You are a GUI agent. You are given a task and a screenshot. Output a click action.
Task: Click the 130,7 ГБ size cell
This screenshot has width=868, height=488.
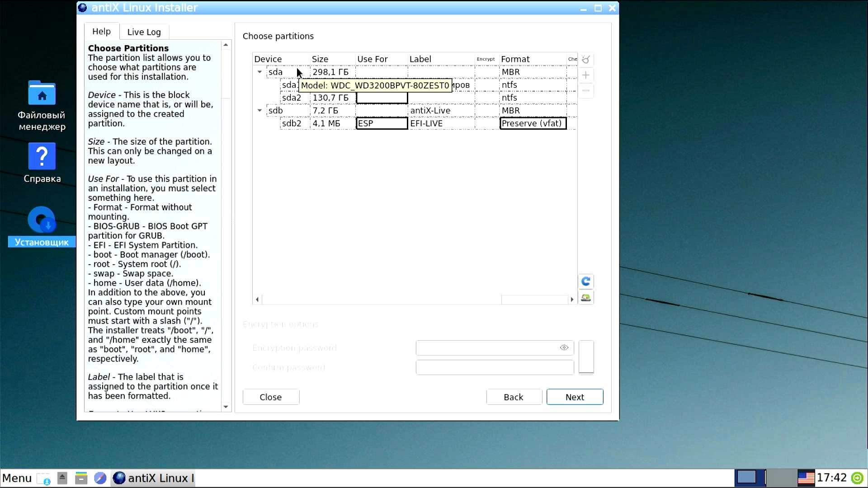point(333,98)
